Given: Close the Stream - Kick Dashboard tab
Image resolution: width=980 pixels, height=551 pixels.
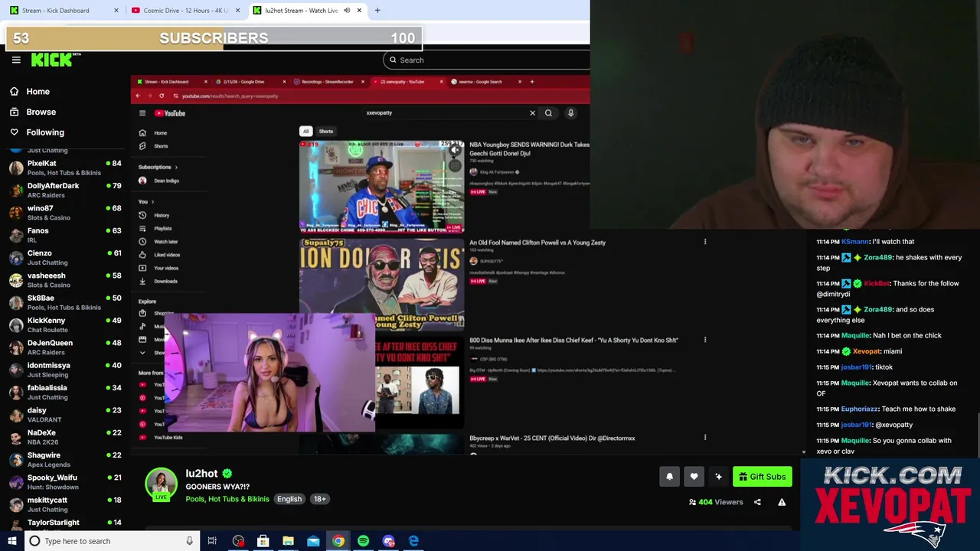Looking at the screenshot, I should tap(116, 11).
